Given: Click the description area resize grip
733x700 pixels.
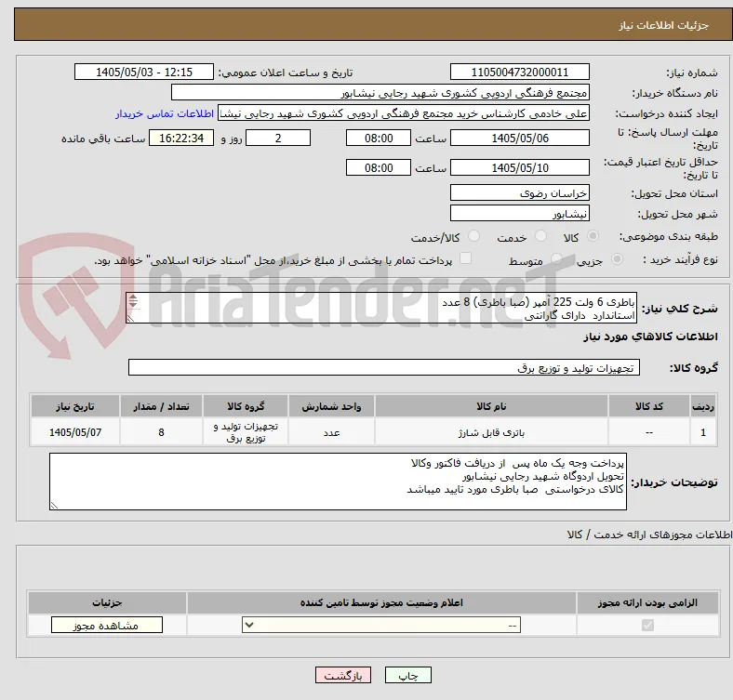Looking at the screenshot, I should [x=130, y=318].
